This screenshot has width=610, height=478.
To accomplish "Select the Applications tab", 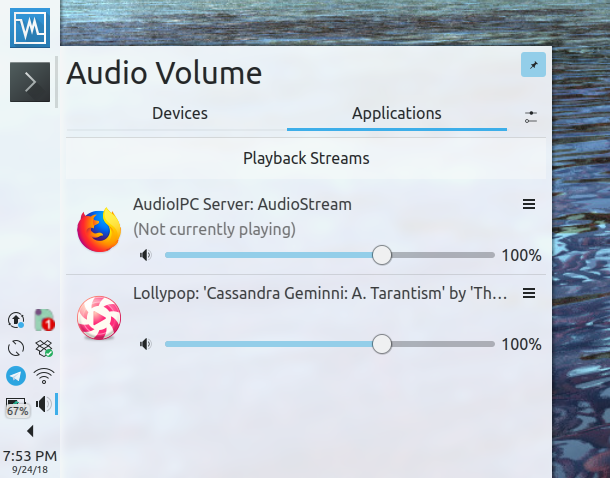I will (397, 114).
